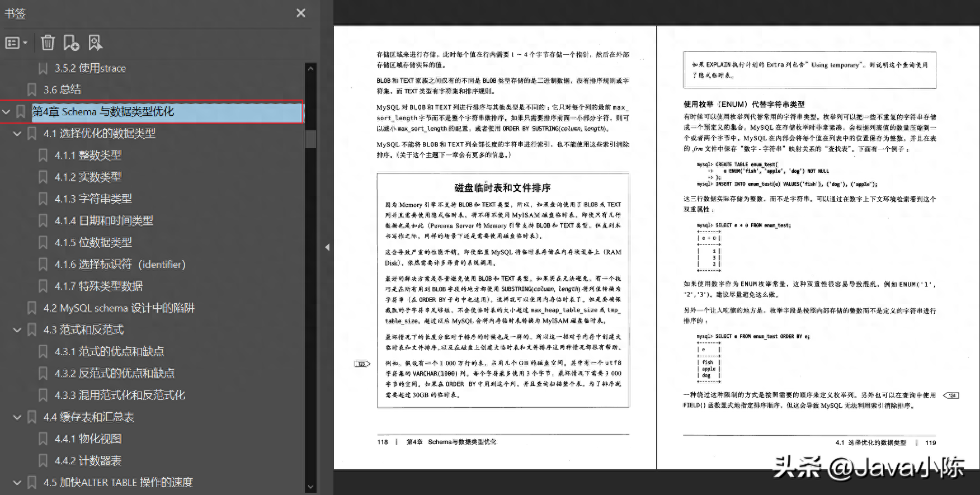Open bookmark 4.1.4 日期和时间类型
Viewport: 980px width, 495px height.
pos(104,221)
